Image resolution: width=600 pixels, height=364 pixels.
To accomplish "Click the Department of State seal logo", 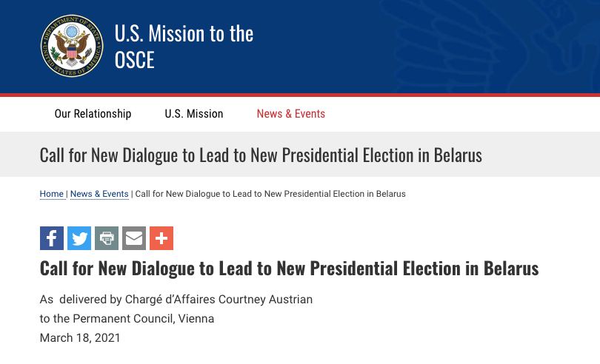I will tap(72, 46).
